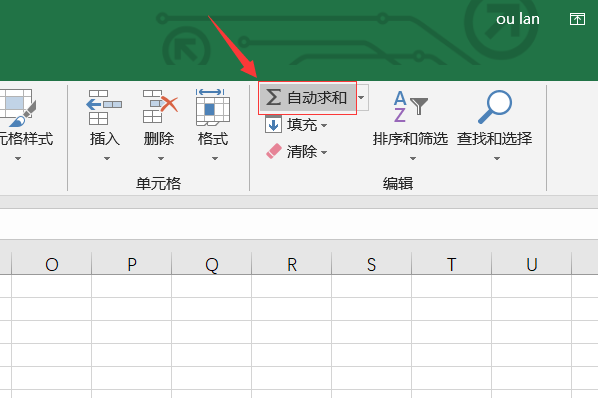Select column S header
Viewport: 598px width, 398px height.
coord(371,263)
